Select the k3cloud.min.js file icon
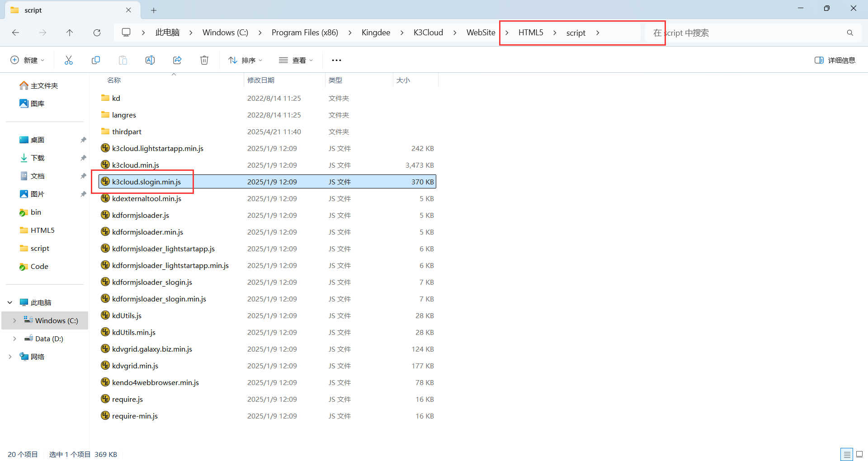Image resolution: width=868 pixels, height=461 pixels. click(x=105, y=165)
